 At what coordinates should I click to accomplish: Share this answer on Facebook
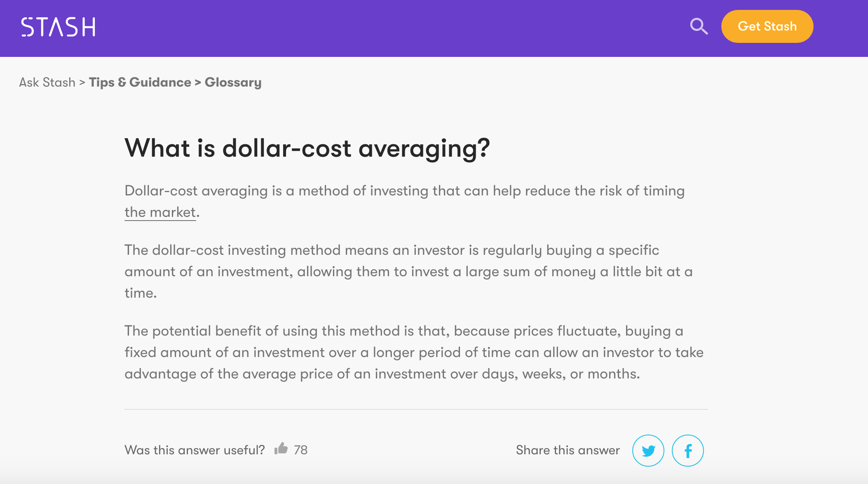click(687, 451)
